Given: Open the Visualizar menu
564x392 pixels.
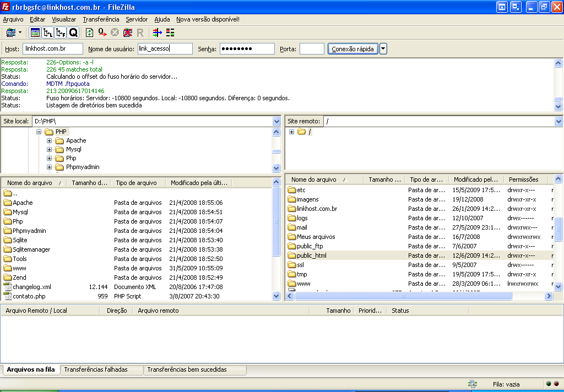Looking at the screenshot, I should tap(64, 19).
